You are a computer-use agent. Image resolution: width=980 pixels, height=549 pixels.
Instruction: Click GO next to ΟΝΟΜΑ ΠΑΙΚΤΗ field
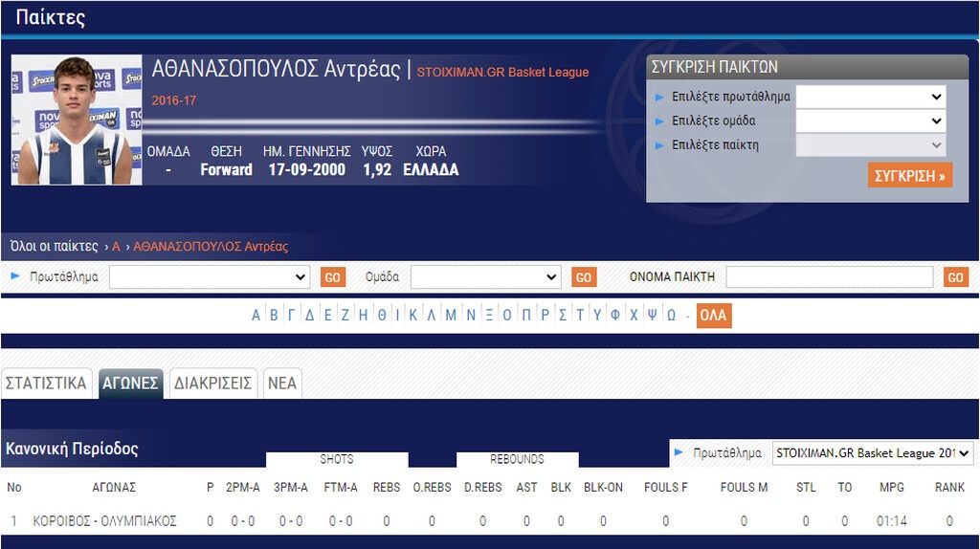click(956, 277)
